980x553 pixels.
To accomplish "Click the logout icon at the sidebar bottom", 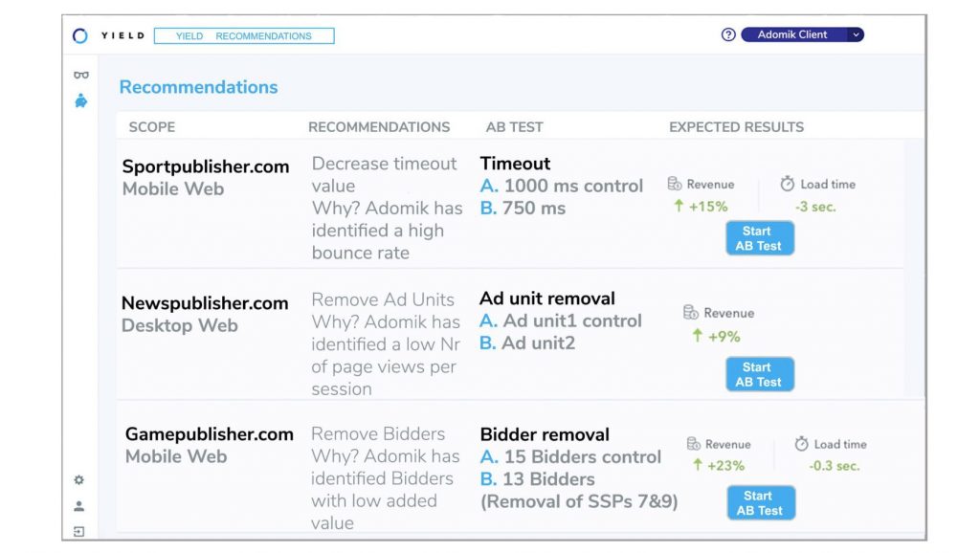I will [79, 531].
